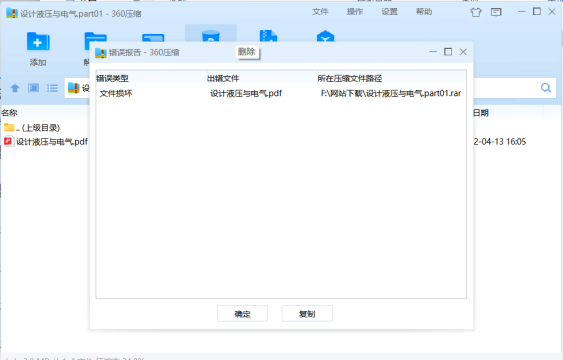563x360 pixels.
Task: Click the archive icon in the address bar
Action: (x=73, y=88)
